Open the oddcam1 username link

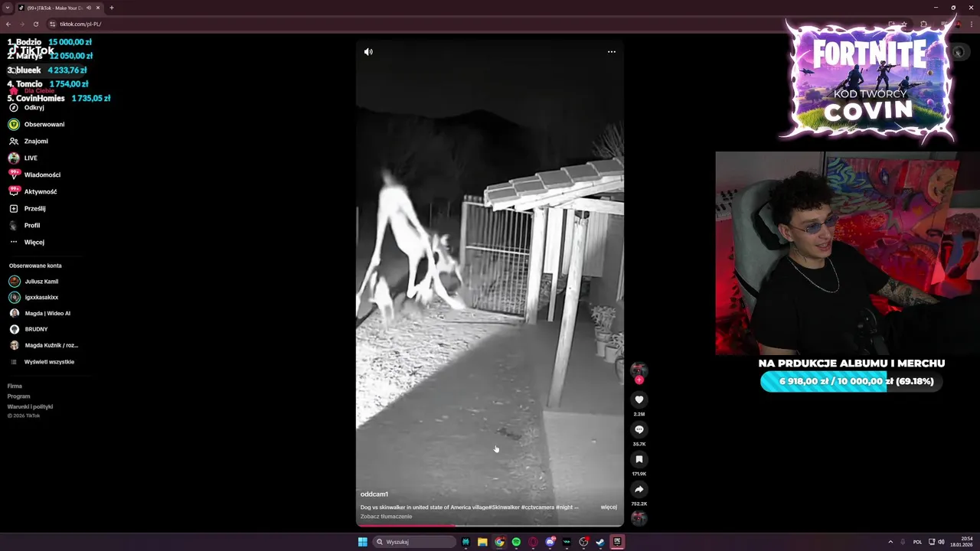point(374,494)
